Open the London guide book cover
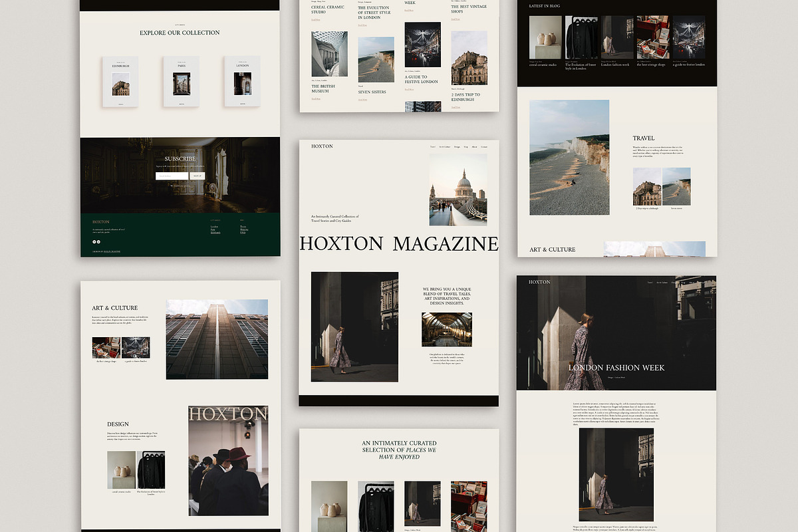This screenshot has height=532, width=798. click(x=242, y=82)
